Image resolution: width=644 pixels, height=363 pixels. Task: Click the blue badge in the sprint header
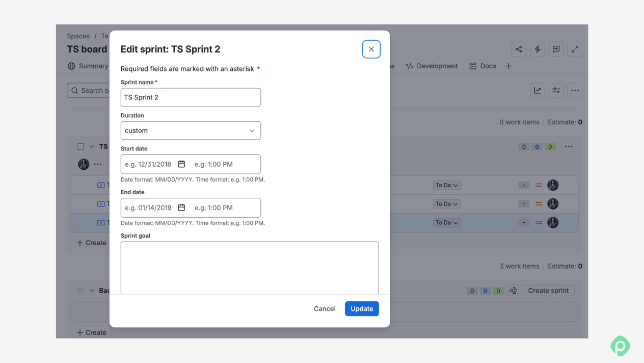pos(536,147)
